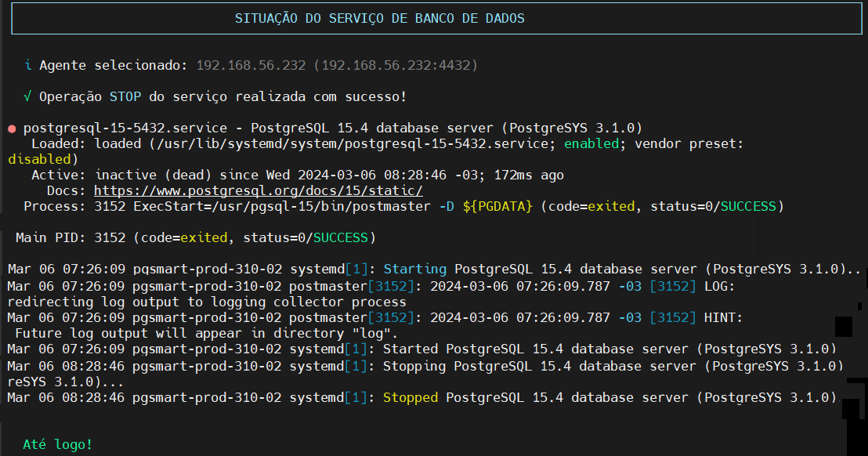Click the word STOP in the operation message
Viewport: 868px width, 456px height.
(x=125, y=97)
